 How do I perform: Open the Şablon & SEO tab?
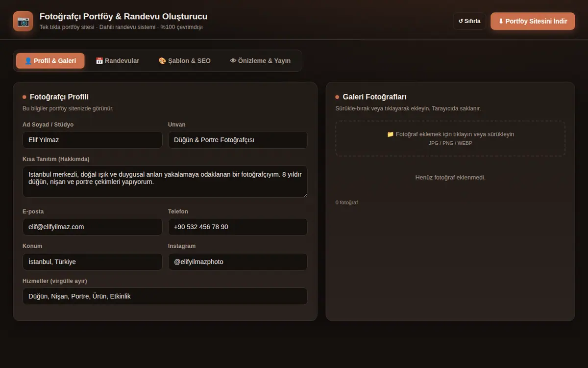point(185,61)
